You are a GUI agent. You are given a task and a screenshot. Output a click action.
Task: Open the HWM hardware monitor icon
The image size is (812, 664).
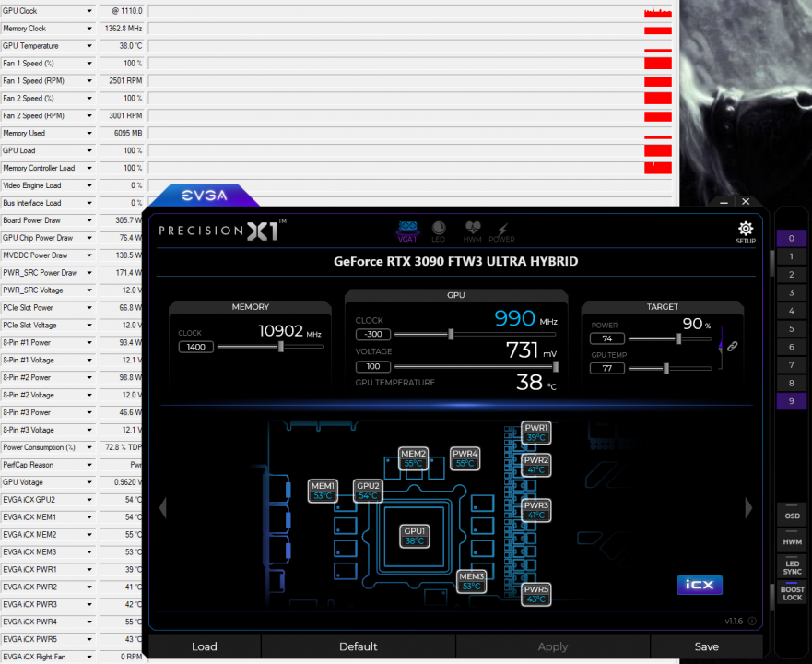click(x=473, y=231)
